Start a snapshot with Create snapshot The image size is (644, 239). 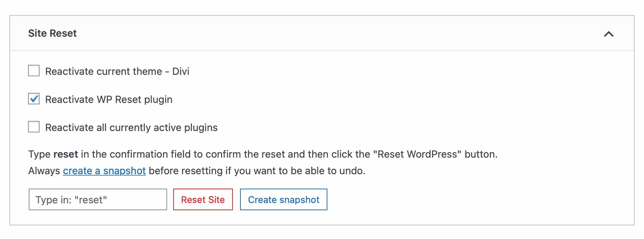(283, 200)
